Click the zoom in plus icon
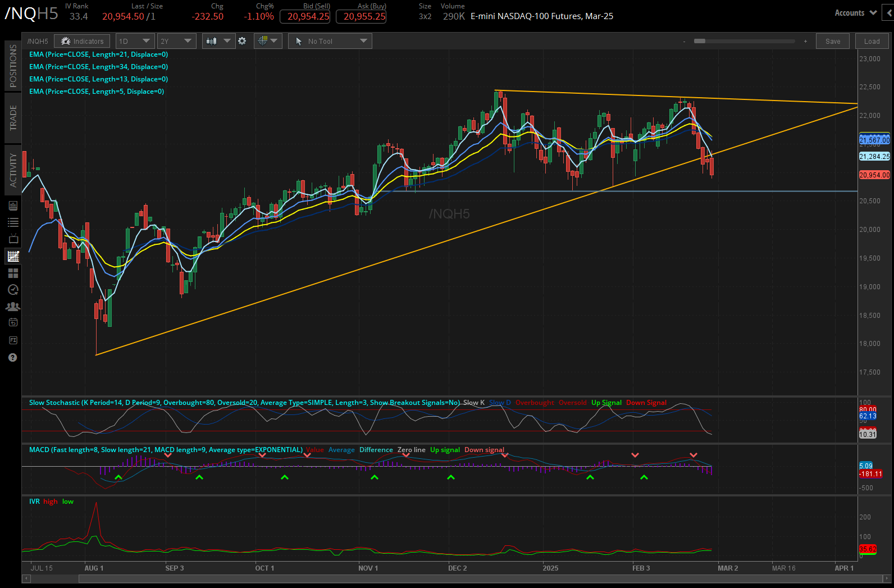 point(805,42)
